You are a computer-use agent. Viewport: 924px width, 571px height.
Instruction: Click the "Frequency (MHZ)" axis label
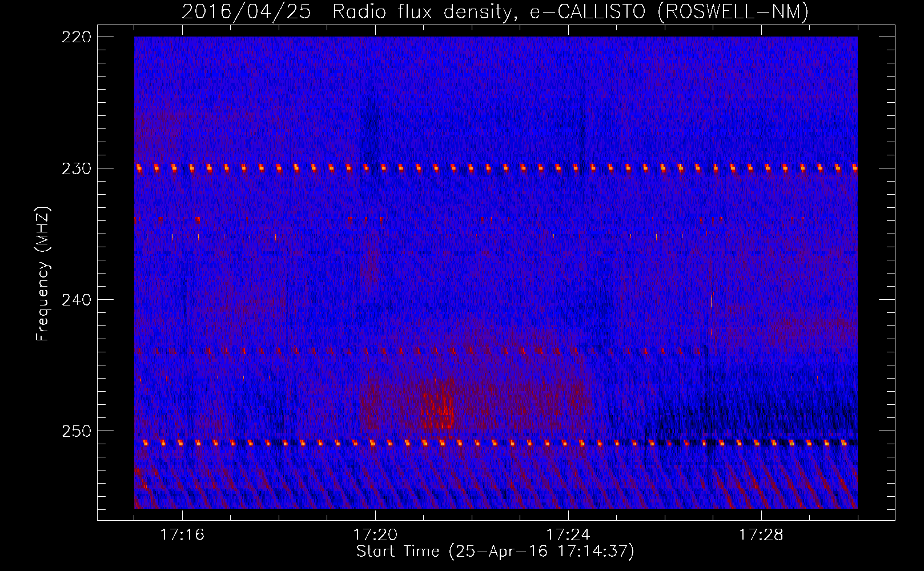coord(43,274)
